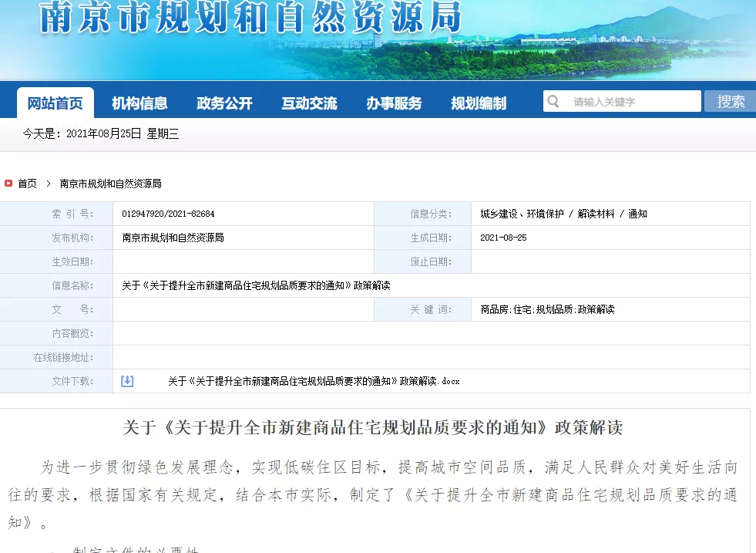
Task: Follow the 首页 breadcrumb link
Action: tap(28, 184)
